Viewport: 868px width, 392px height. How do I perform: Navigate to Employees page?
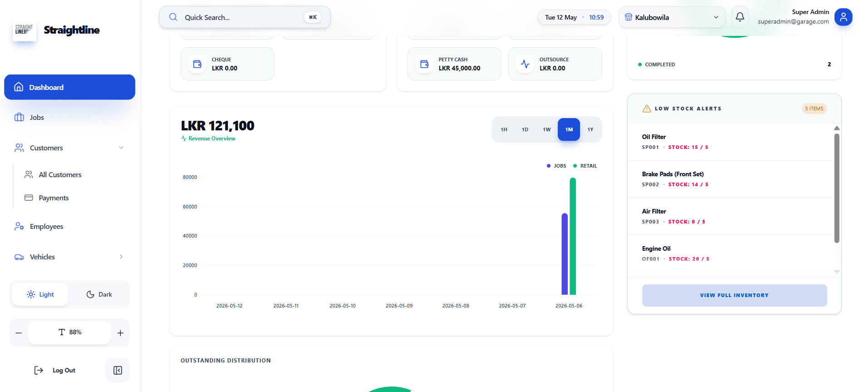point(69,226)
